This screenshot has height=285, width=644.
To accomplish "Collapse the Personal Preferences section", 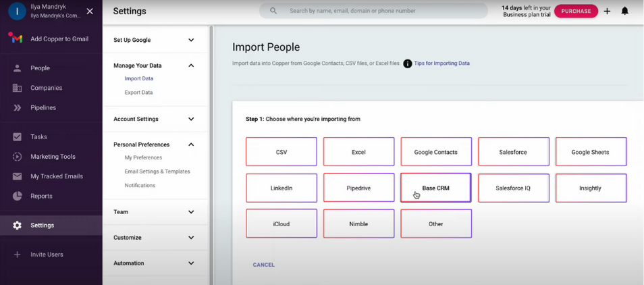I will click(191, 145).
